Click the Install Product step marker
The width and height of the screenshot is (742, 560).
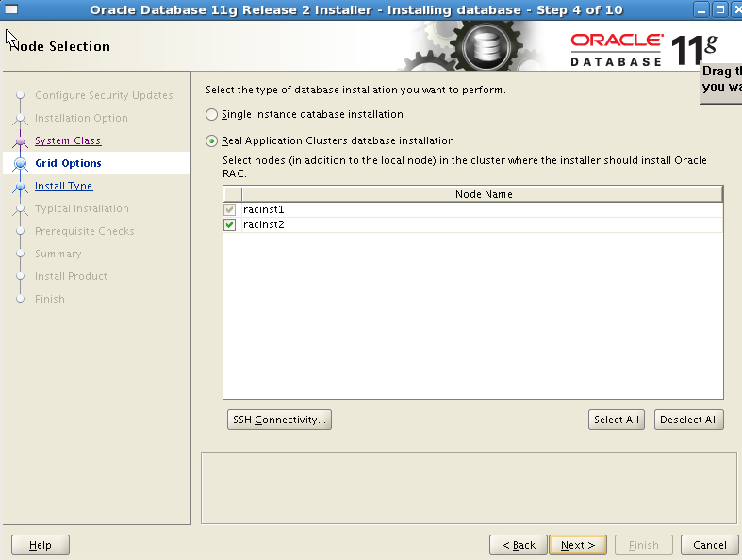pos(20,276)
